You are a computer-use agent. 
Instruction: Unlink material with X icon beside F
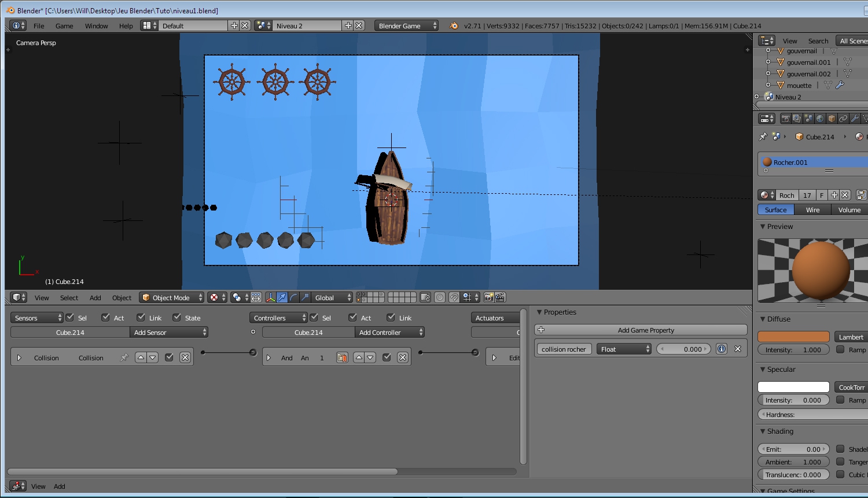pyautogui.click(x=845, y=195)
